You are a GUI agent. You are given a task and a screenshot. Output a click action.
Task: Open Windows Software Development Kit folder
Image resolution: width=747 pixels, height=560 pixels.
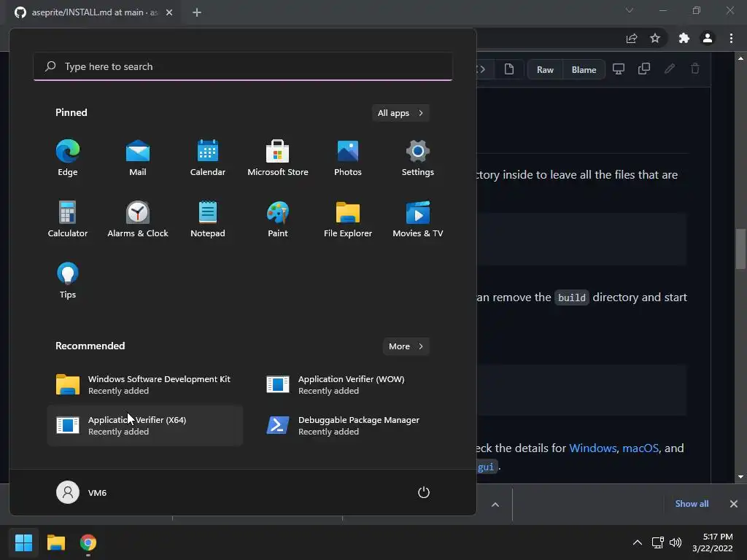[x=145, y=385]
